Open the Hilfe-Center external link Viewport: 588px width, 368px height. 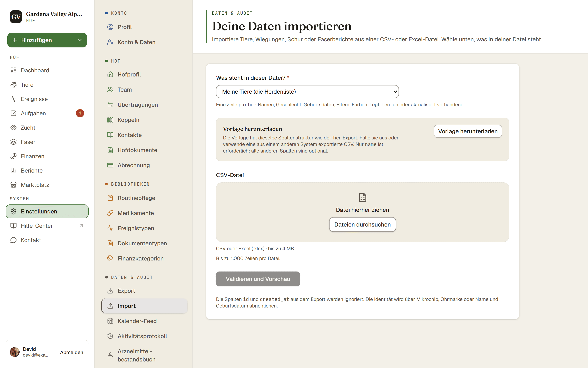47,226
